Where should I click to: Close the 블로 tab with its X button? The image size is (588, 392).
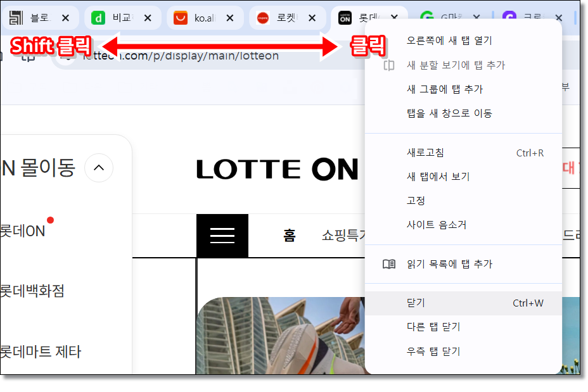point(65,17)
